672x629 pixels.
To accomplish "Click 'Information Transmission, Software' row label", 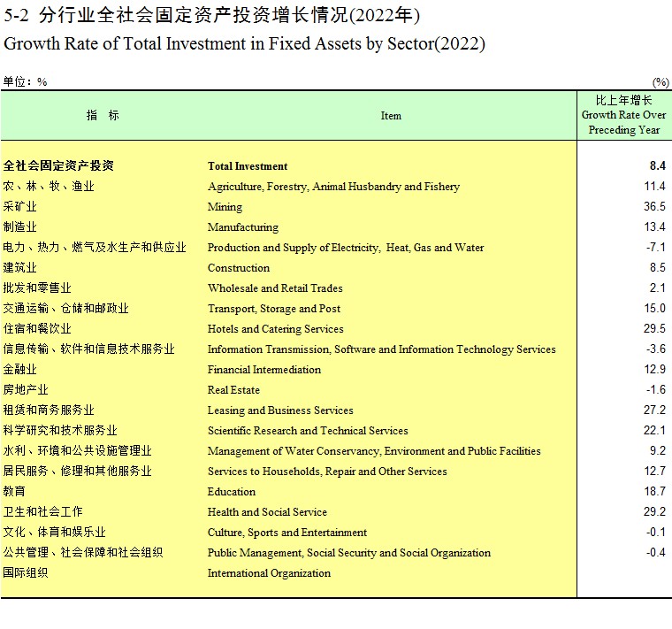I will [381, 349].
